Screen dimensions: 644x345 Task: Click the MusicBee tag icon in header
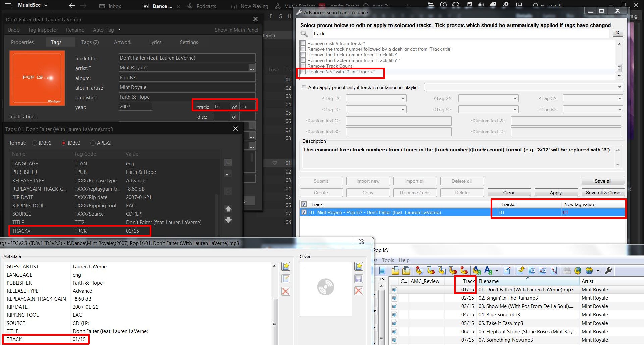click(493, 5)
